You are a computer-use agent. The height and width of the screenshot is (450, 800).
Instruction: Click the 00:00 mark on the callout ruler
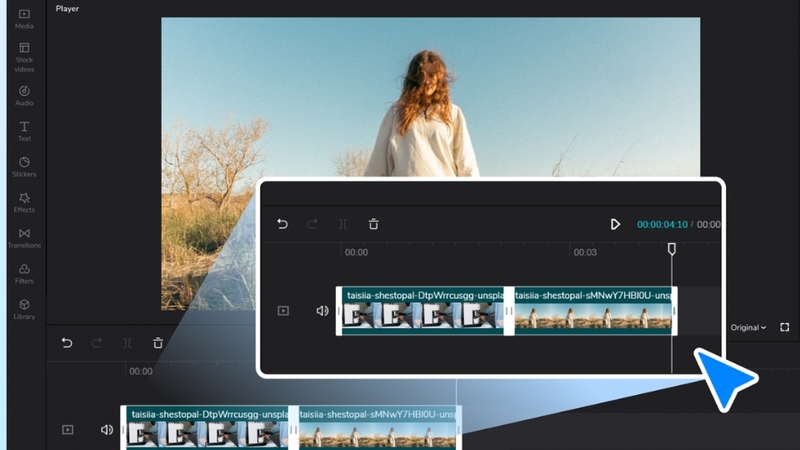tap(356, 252)
